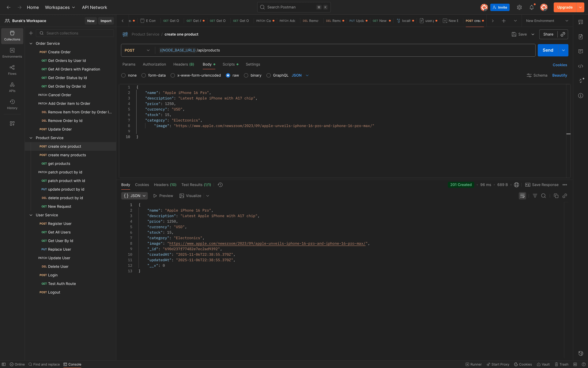Search within the response body
The height and width of the screenshot is (368, 588).
(x=544, y=196)
